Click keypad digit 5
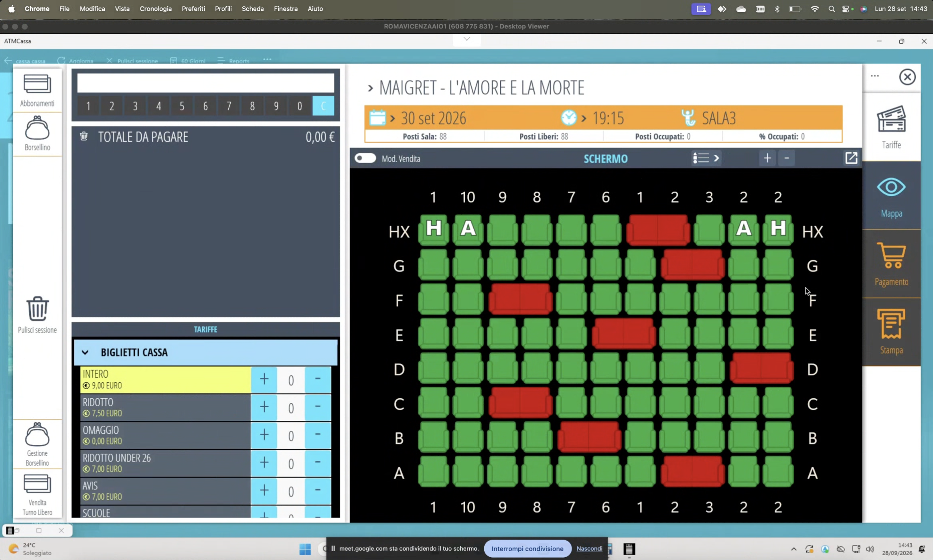This screenshot has width=933, height=560. 182,106
